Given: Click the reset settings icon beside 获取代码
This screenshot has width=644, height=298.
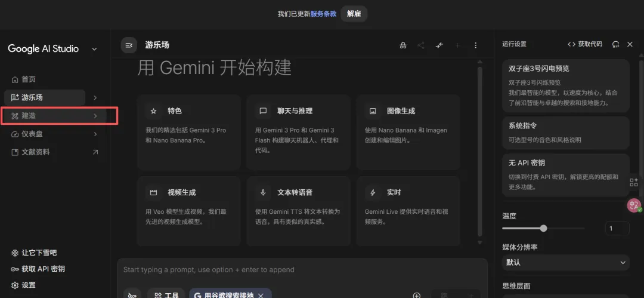Looking at the screenshot, I should pos(615,44).
